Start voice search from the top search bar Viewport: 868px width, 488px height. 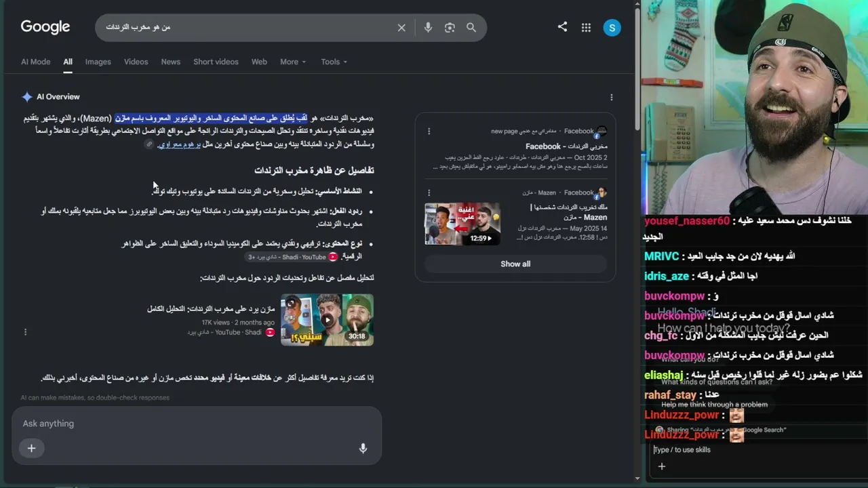(428, 28)
